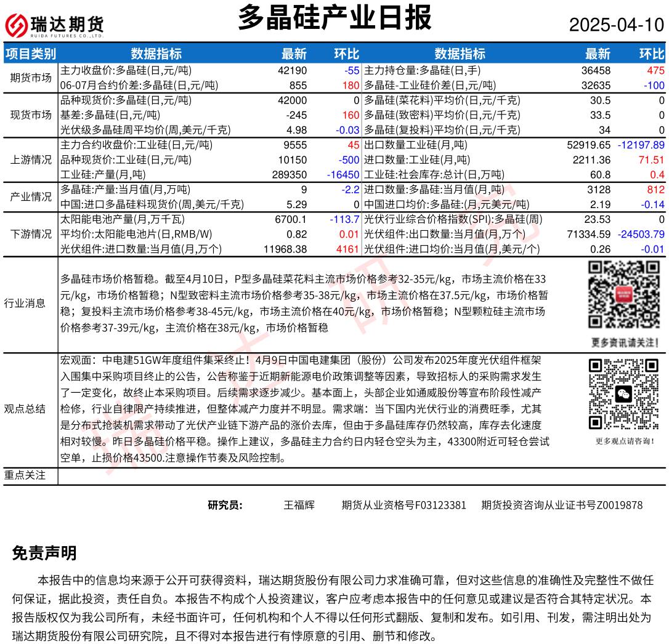
Task: Select the 多晶硅产业日报 report title
Action: pyautogui.click(x=334, y=18)
